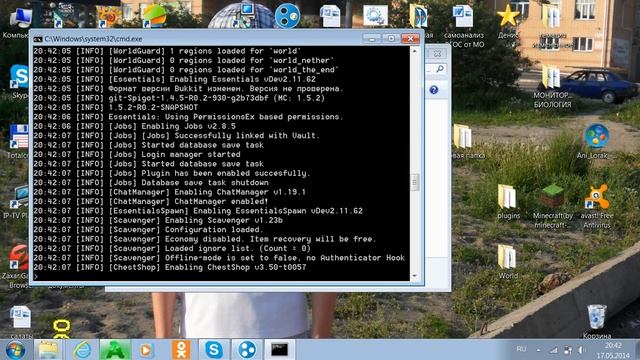Click the 'Login manager started' line
The width and height of the screenshot is (640, 360).
click(137, 155)
